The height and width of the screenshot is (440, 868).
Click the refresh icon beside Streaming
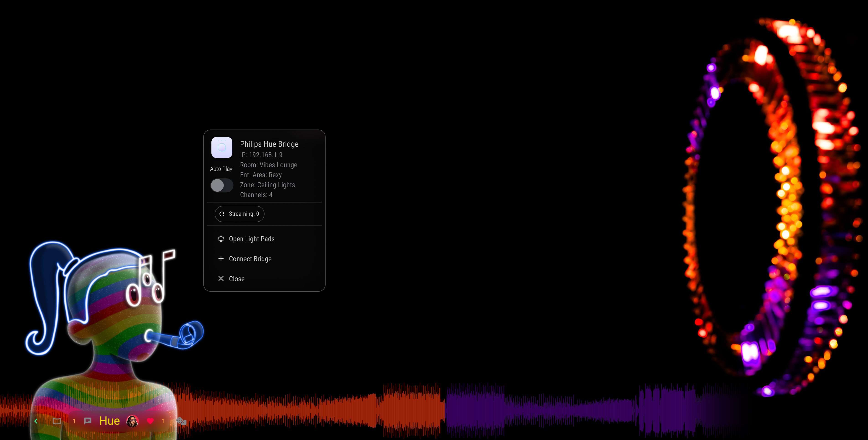[x=222, y=214]
